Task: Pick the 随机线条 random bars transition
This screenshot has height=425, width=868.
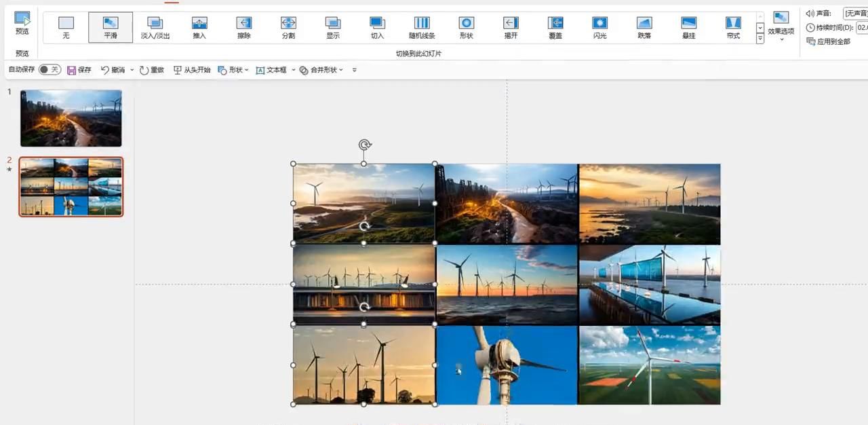Action: (x=422, y=27)
